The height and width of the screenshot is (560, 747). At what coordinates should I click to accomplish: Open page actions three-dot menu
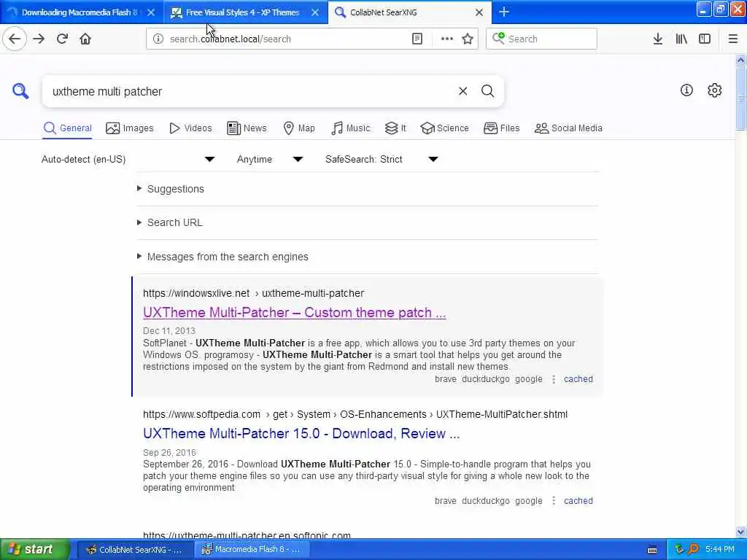tap(447, 39)
